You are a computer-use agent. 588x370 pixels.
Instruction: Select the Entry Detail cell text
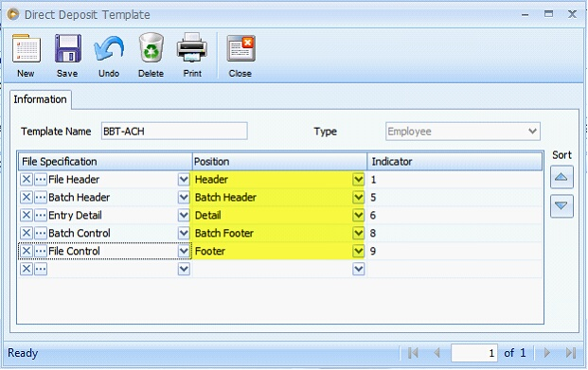click(75, 215)
